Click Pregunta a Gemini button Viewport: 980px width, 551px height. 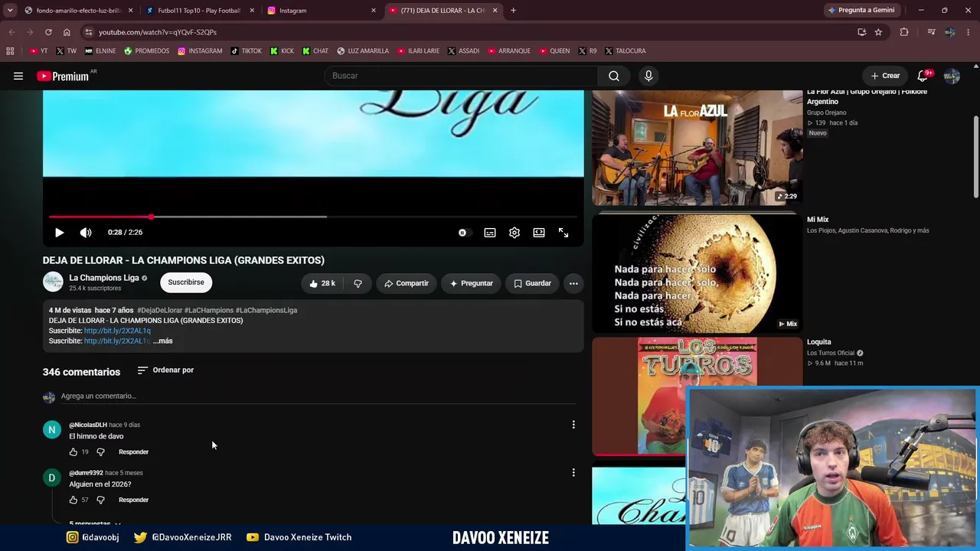click(861, 11)
